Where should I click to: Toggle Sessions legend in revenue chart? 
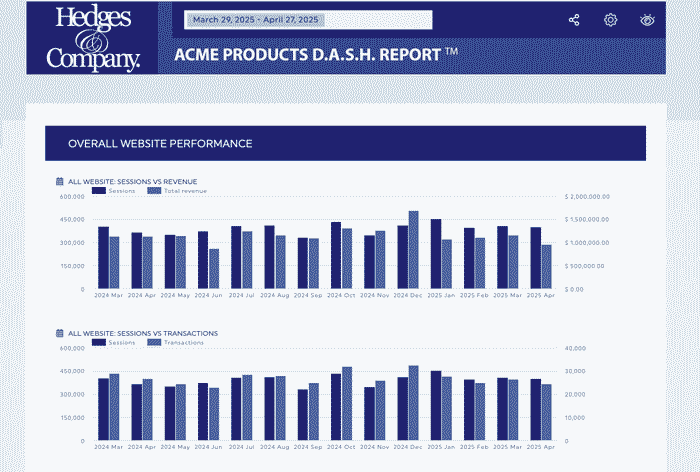(114, 190)
